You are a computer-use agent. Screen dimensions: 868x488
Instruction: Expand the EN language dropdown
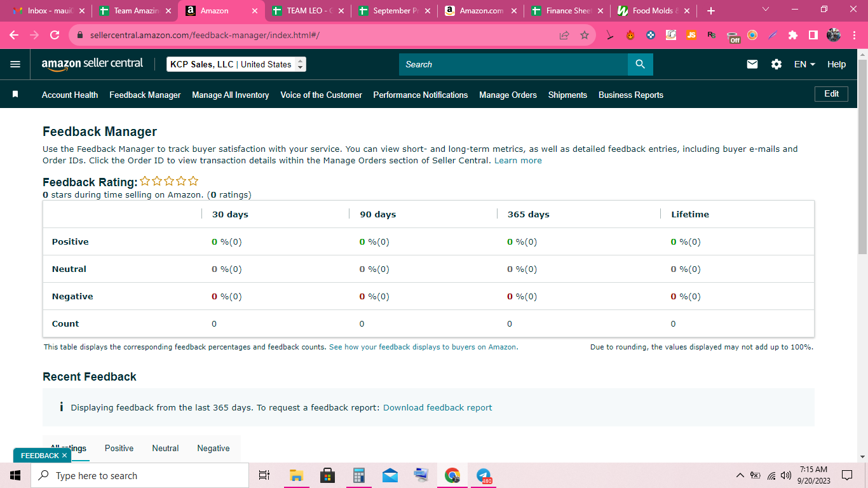pyautogui.click(x=804, y=64)
